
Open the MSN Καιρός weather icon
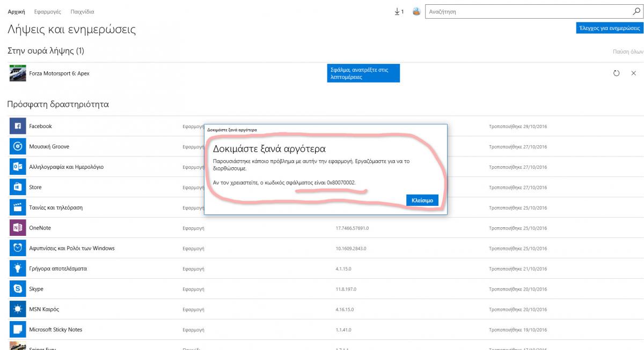pos(18,310)
